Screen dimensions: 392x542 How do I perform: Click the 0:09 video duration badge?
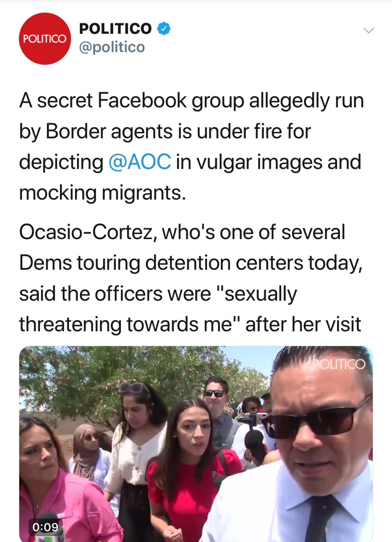pyautogui.click(x=45, y=527)
